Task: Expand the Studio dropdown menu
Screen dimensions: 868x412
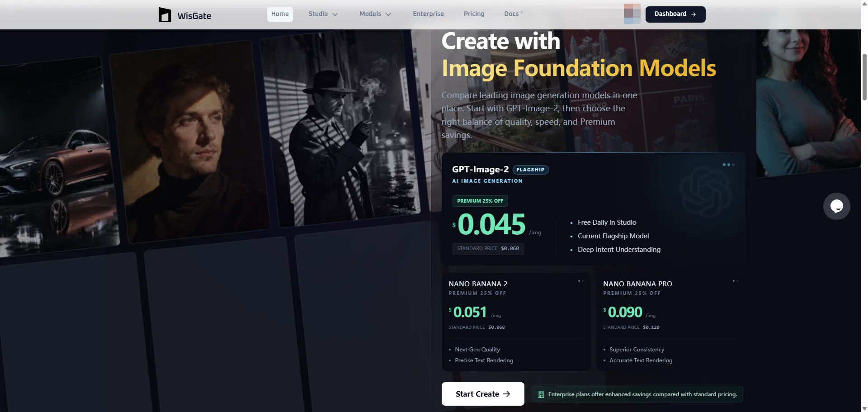Action: pyautogui.click(x=323, y=14)
